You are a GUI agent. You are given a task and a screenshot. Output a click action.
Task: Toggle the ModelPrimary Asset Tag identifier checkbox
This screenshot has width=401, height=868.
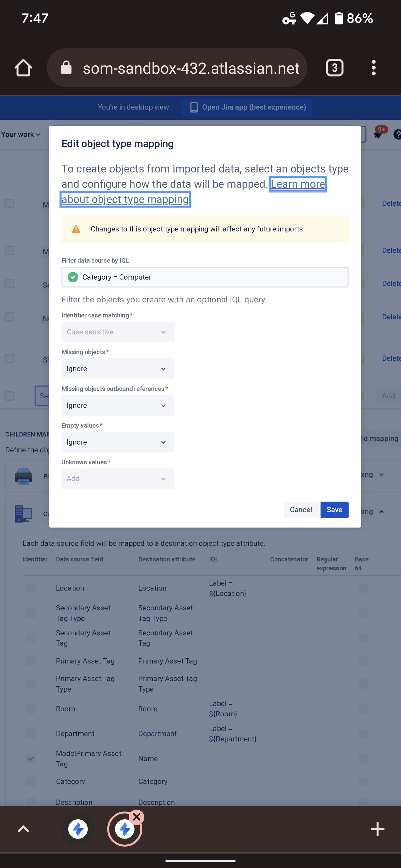tap(31, 758)
